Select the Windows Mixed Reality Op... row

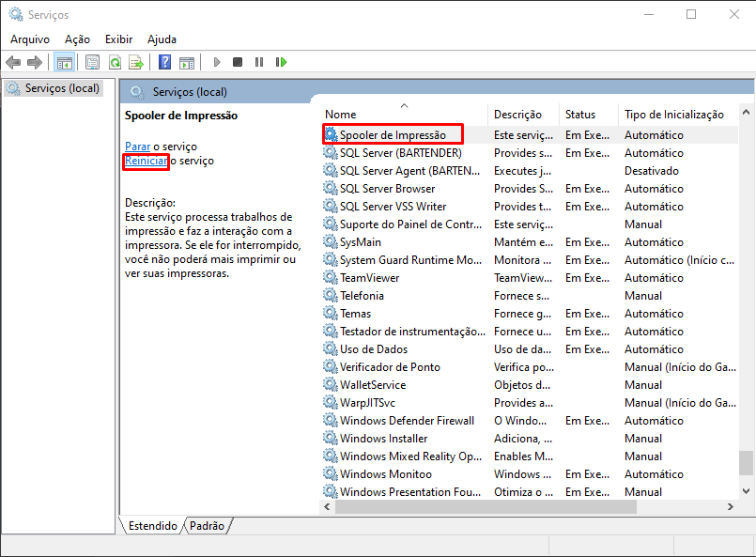click(529, 456)
